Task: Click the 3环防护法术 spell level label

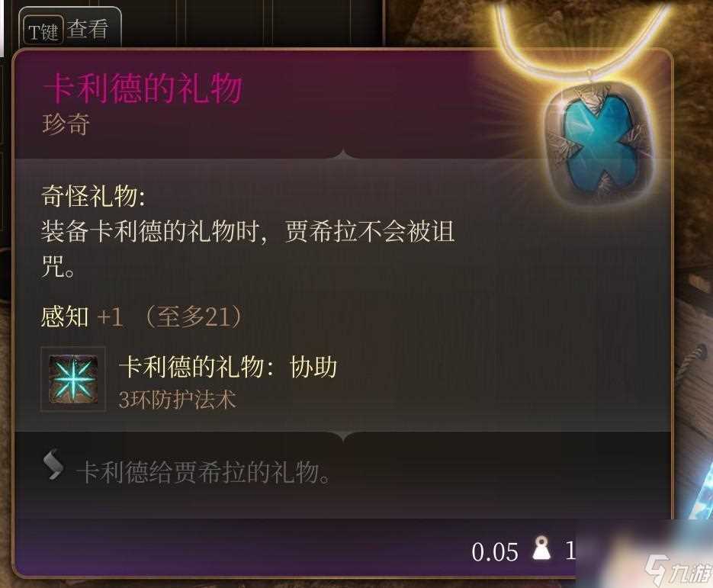Action: [x=178, y=400]
